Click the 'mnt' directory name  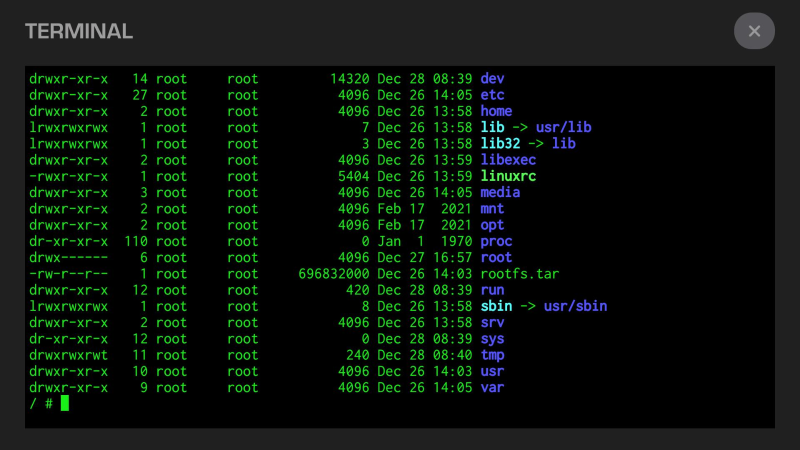coord(492,209)
